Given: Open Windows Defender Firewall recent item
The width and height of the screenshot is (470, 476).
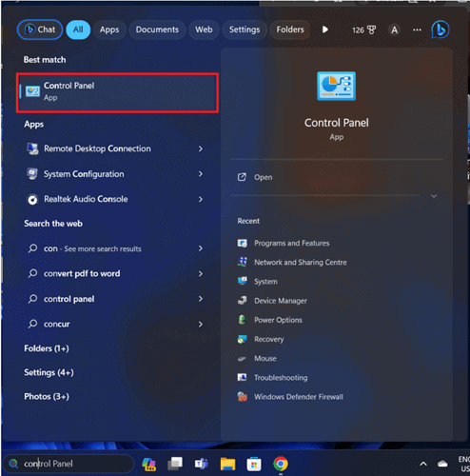Looking at the screenshot, I should coord(299,397).
